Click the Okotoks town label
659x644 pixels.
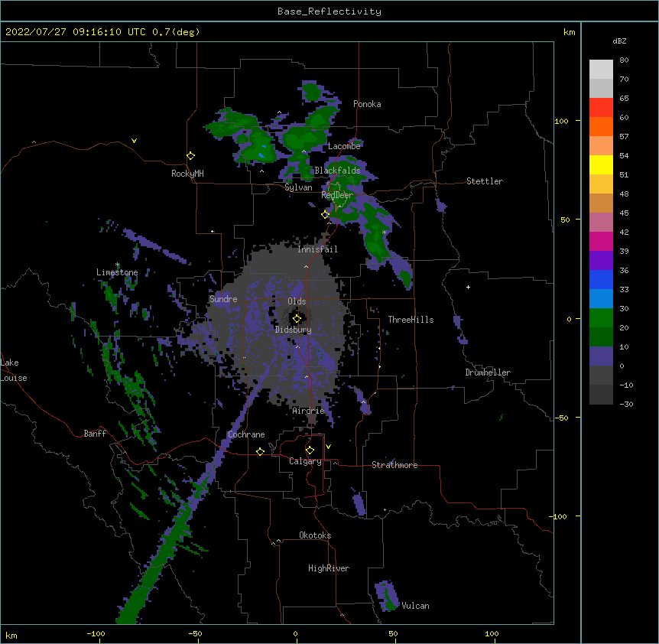(x=315, y=535)
